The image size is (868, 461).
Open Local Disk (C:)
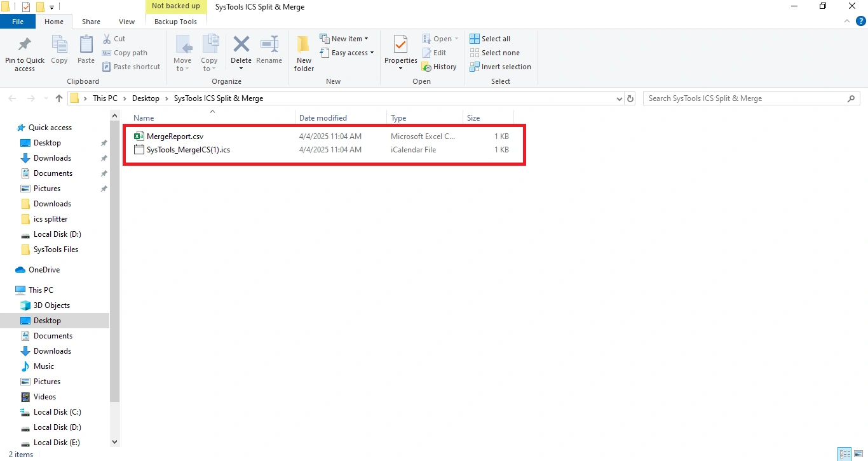[57, 412]
